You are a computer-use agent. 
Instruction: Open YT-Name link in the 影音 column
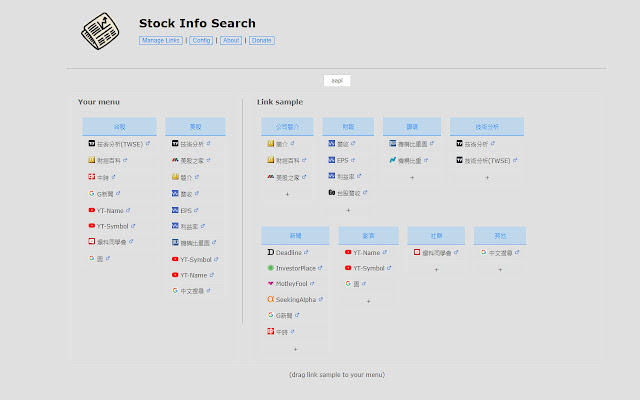point(367,253)
